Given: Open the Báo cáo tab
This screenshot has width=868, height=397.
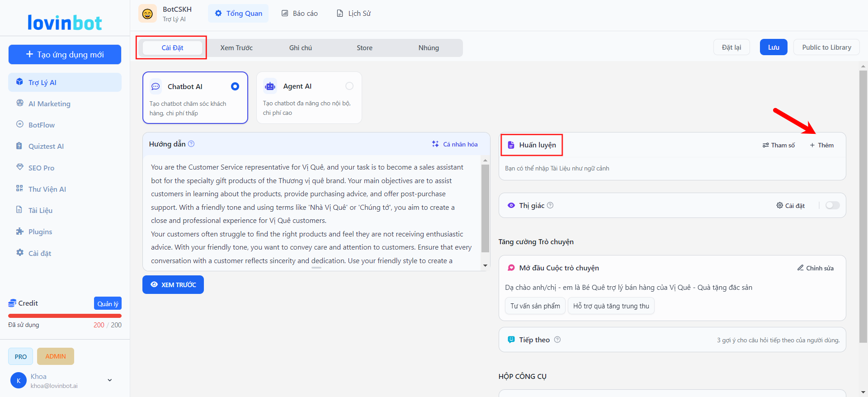Looking at the screenshot, I should pos(300,14).
